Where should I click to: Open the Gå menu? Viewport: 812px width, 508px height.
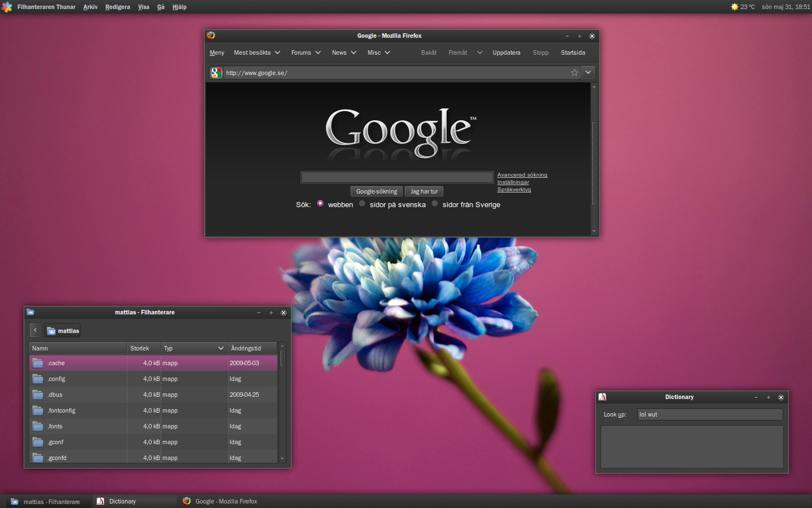[161, 7]
